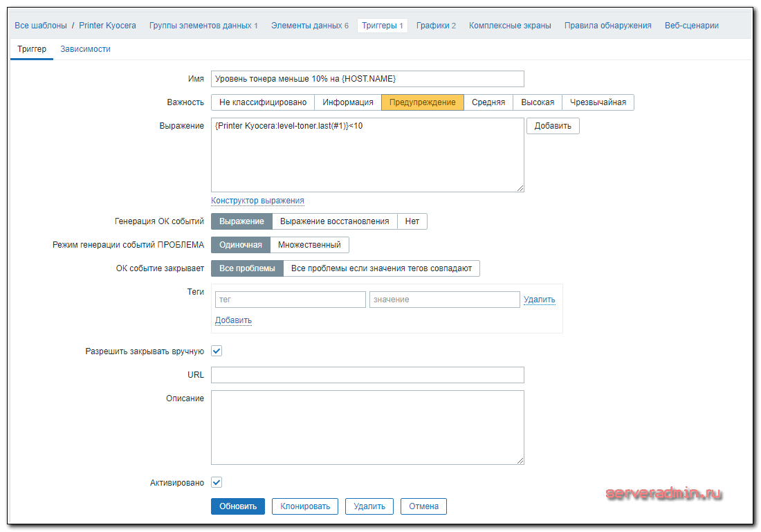Viewport: 761px width, 532px height.
Task: Open 'Конструктор выражения' link
Action: click(257, 201)
